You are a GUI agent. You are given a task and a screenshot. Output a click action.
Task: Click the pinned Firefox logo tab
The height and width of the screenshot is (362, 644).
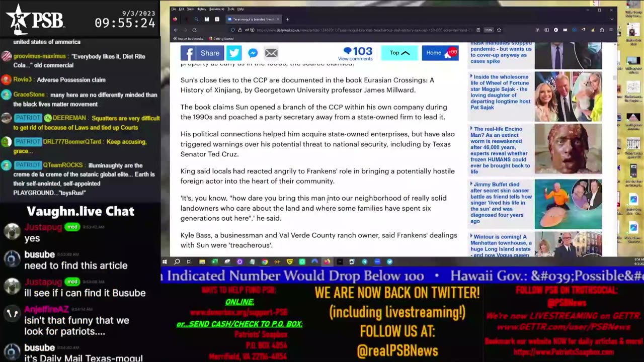click(x=175, y=19)
